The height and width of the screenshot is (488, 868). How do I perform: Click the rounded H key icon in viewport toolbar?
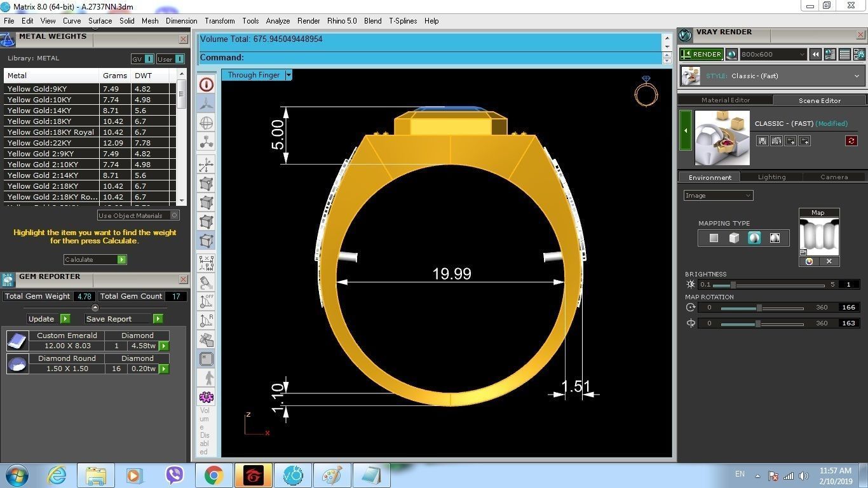point(207,359)
